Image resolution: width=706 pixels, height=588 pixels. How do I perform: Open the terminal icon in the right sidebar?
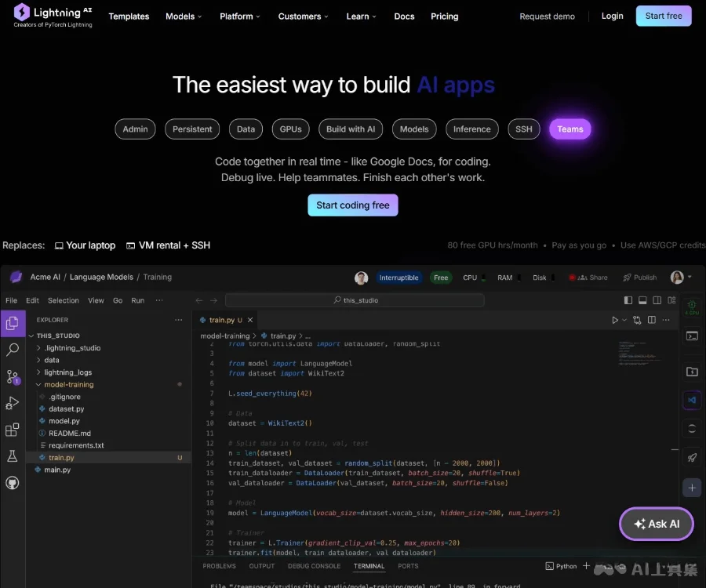click(692, 336)
